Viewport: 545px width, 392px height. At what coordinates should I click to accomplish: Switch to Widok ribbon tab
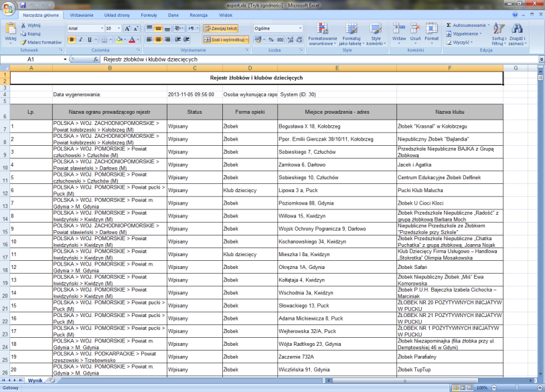click(226, 15)
